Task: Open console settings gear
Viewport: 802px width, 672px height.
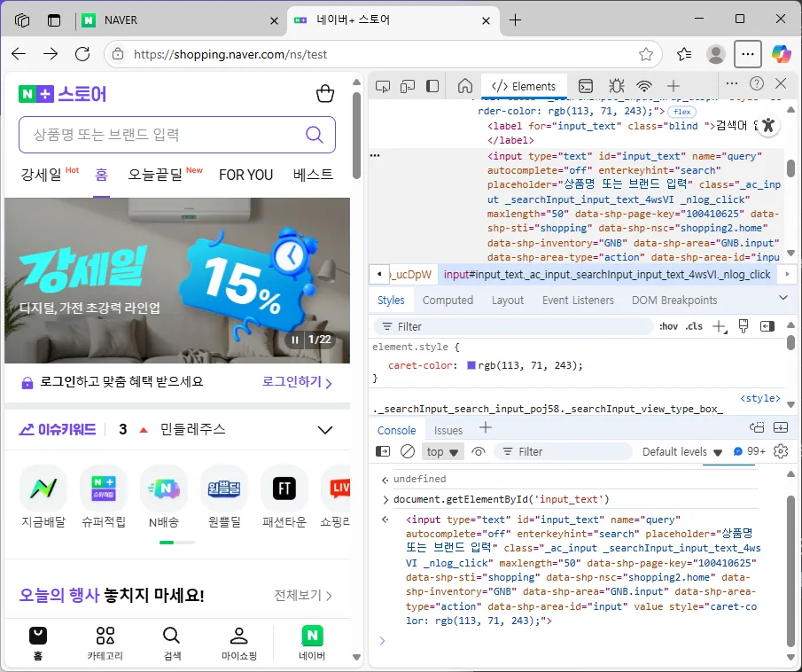Action: click(x=781, y=451)
